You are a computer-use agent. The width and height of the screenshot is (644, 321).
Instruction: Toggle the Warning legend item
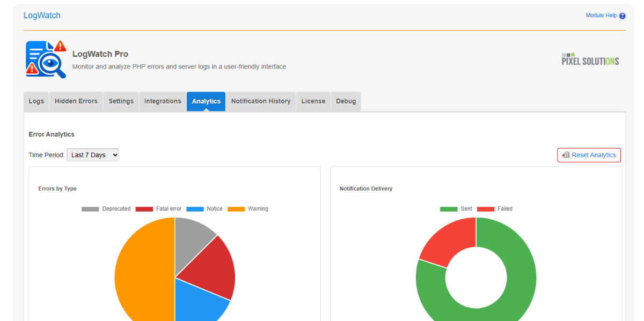(x=248, y=209)
